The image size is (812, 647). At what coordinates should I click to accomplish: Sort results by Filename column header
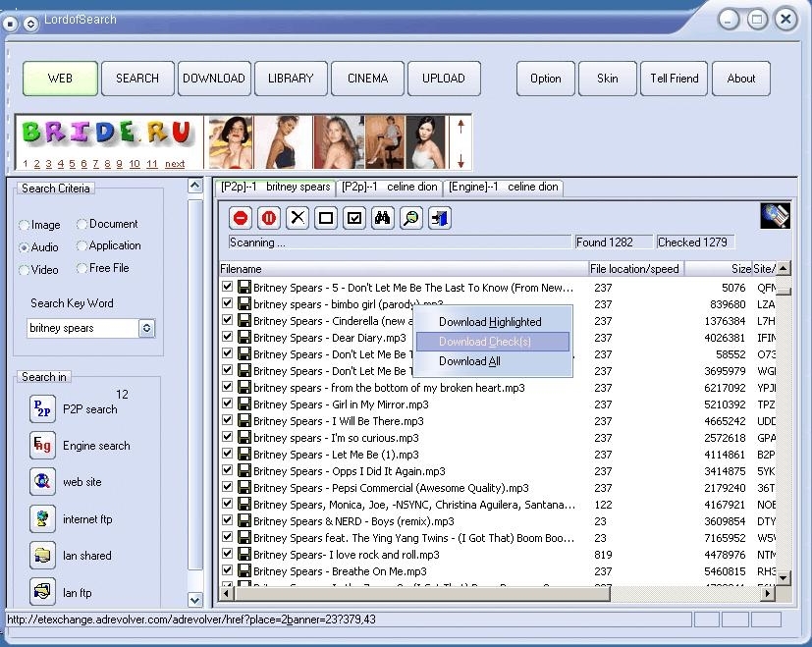point(403,269)
